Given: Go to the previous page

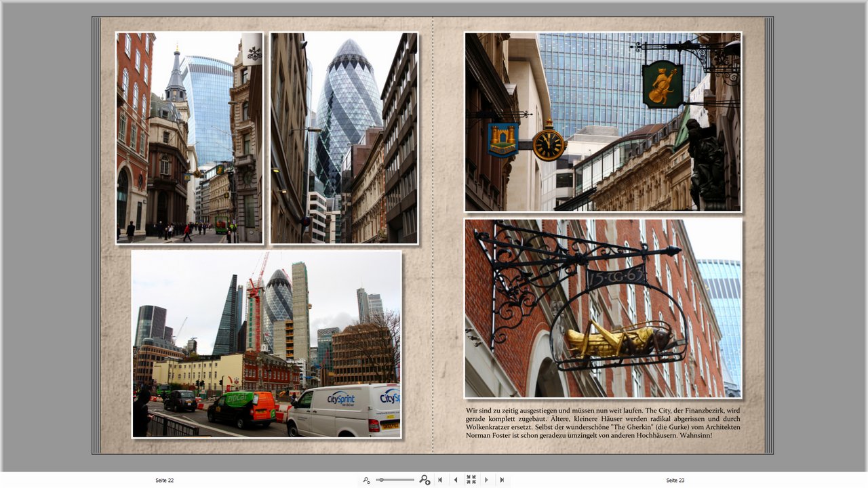Looking at the screenshot, I should [455, 480].
